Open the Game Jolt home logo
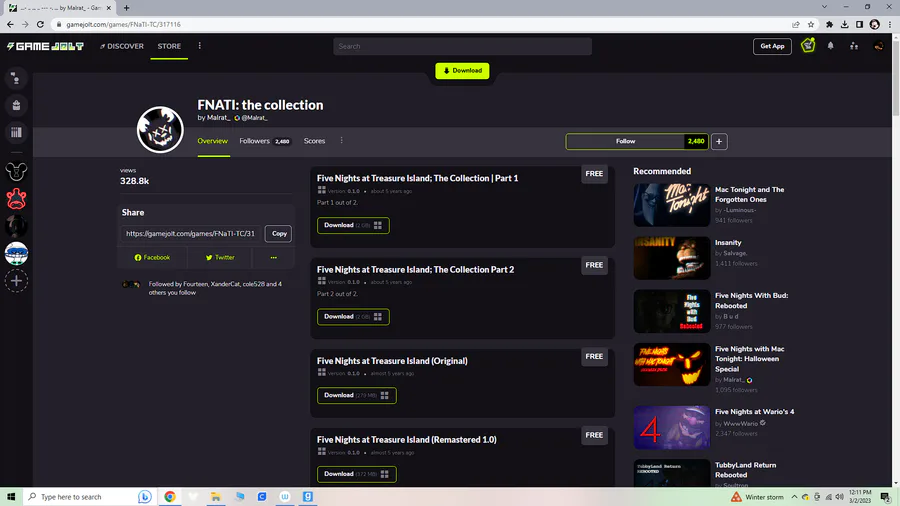Image resolution: width=900 pixels, height=506 pixels. (x=45, y=46)
